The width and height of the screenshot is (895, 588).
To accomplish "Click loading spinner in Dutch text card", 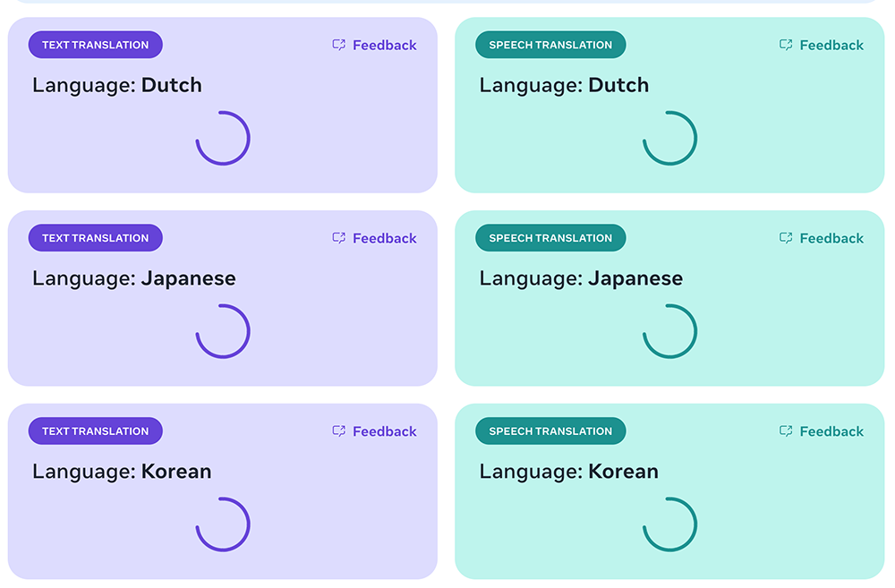I will [223, 138].
